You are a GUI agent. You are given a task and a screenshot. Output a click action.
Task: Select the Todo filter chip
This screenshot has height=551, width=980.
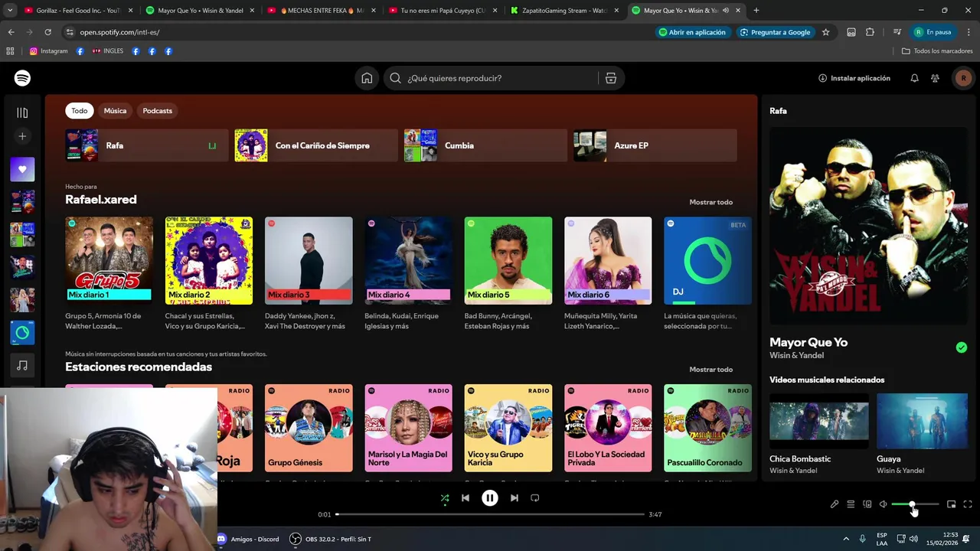(80, 111)
